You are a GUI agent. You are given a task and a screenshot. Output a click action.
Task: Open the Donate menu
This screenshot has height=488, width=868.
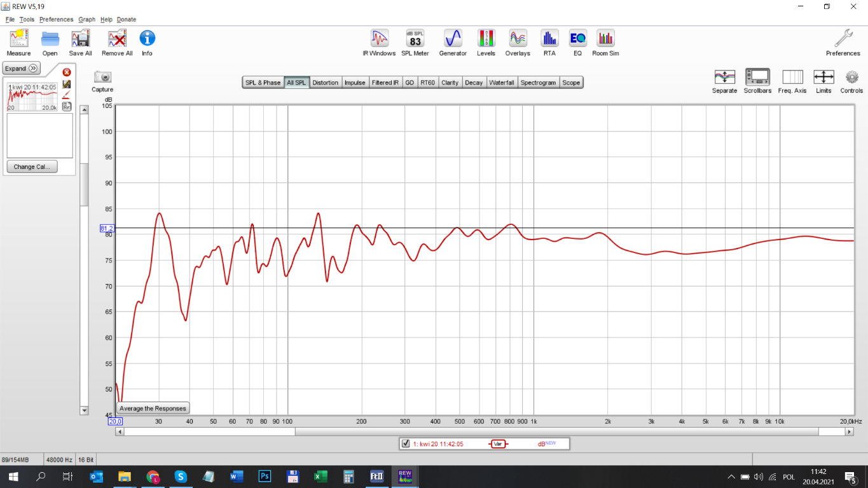127,20
